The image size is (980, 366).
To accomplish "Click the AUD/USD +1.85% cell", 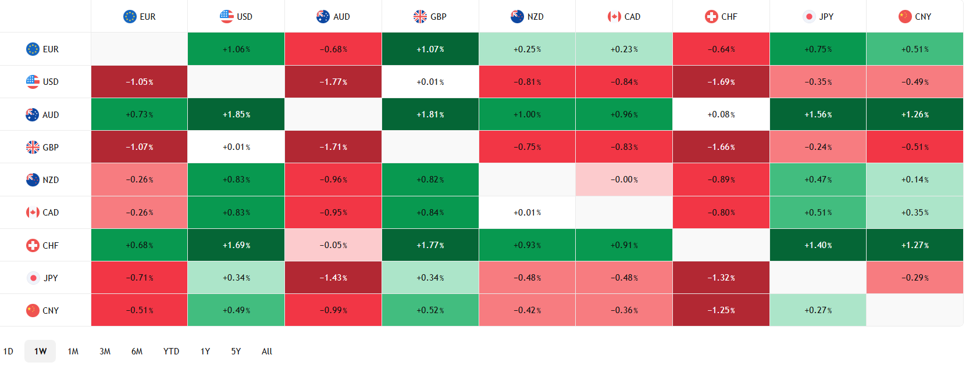I will (x=236, y=114).
